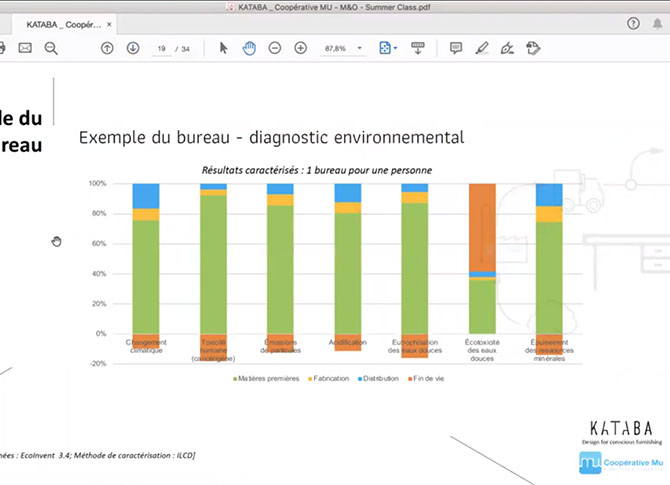
Task: Click the email envelope icon
Action: [25, 48]
